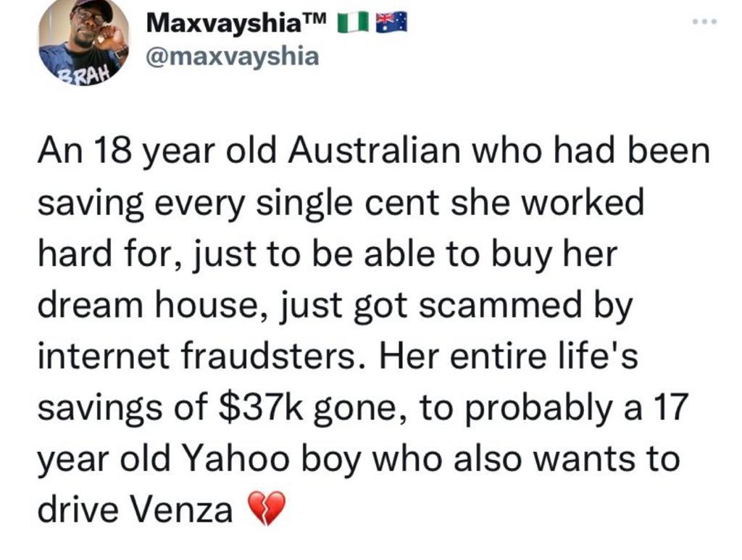Click the Nigerian flag emoji
The image size is (742, 560).
tap(352, 24)
